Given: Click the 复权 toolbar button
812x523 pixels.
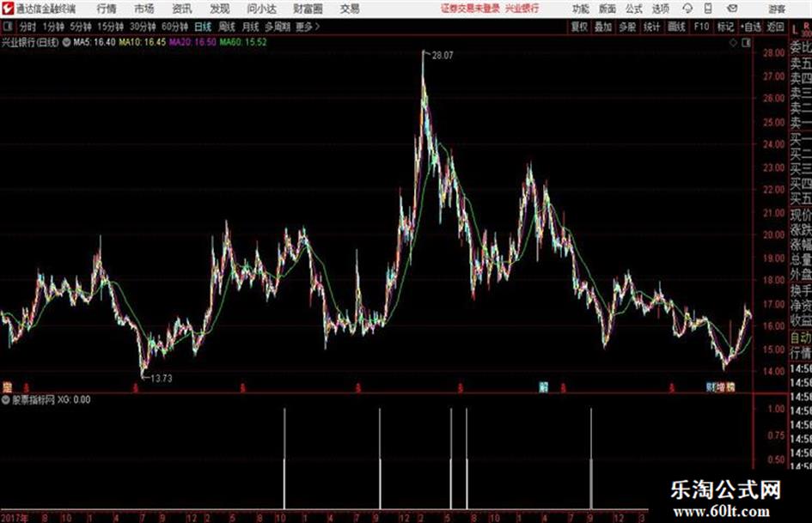Looking at the screenshot, I should 579,27.
